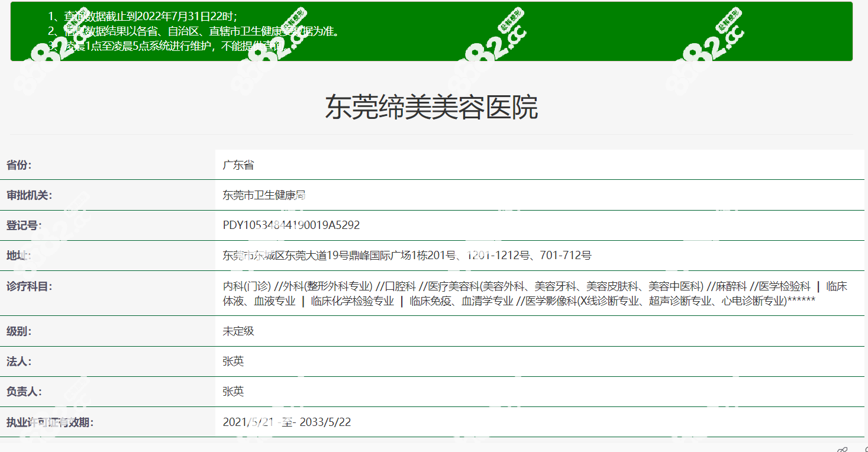This screenshot has width=868, height=452.
Task: Select the 法人 label
Action: tap(19, 361)
